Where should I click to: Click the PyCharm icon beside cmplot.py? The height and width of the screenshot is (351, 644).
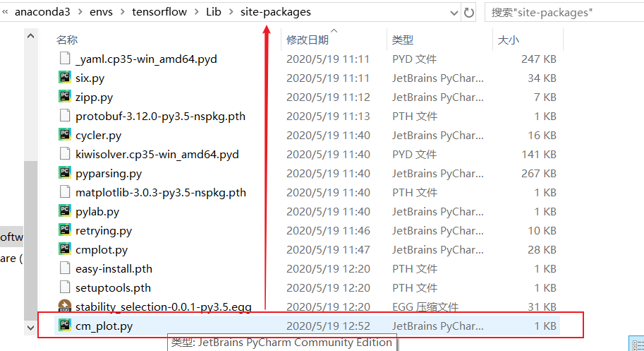(x=65, y=249)
